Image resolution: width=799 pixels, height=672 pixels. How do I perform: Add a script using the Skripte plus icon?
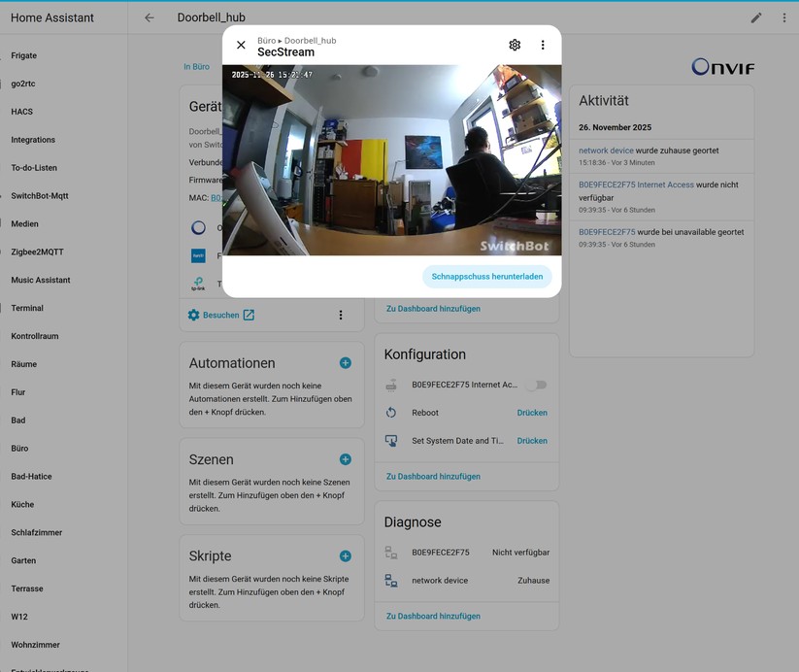(x=345, y=555)
